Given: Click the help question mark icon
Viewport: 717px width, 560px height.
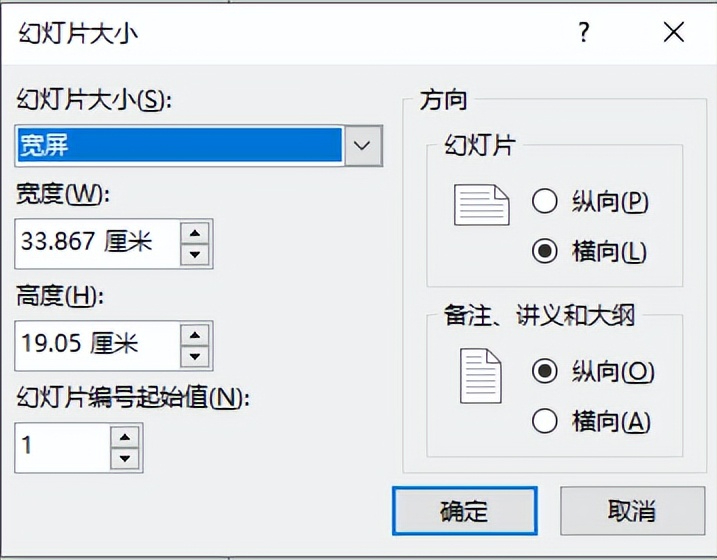Looking at the screenshot, I should click(x=583, y=32).
